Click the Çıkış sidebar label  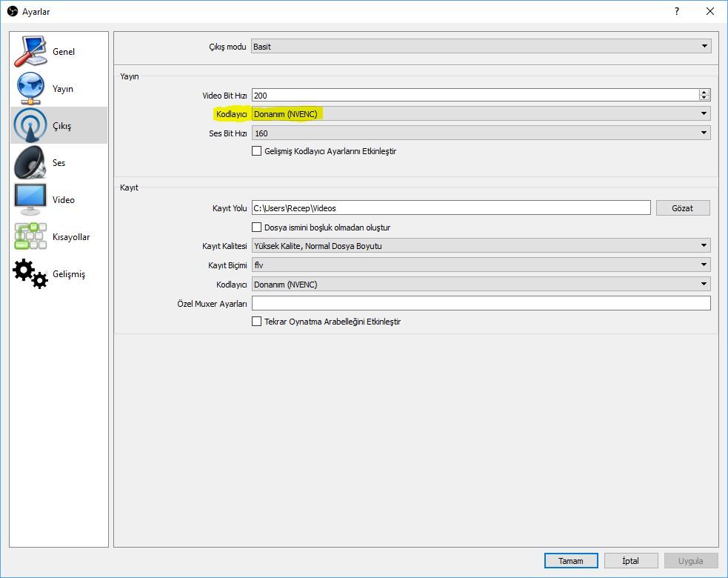point(61,126)
